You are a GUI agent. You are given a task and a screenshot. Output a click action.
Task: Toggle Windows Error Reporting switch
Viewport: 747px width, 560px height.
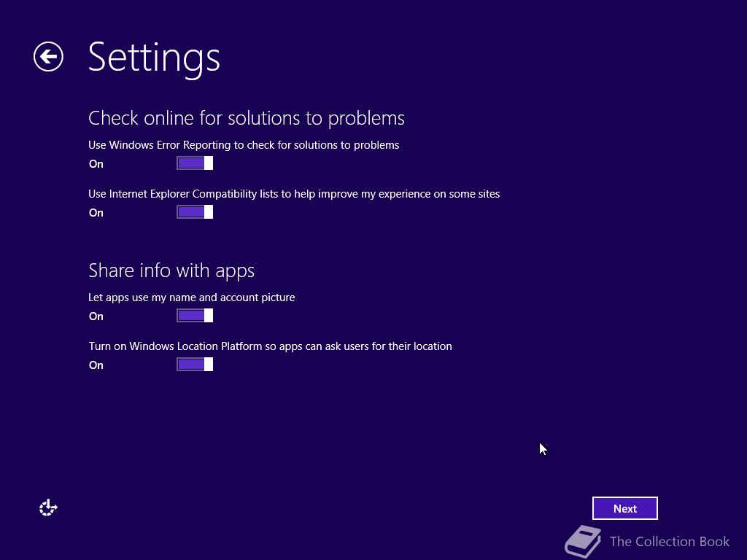click(195, 163)
